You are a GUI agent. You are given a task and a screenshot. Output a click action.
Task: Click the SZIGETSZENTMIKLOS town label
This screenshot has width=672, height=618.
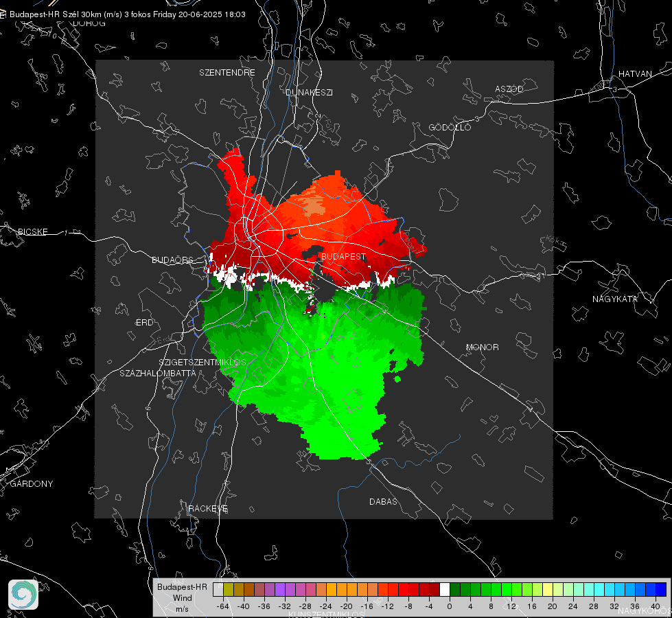click(x=202, y=363)
